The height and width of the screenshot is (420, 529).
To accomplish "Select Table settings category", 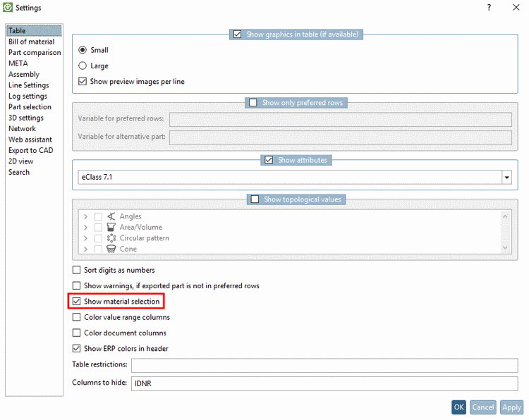I will (x=34, y=31).
